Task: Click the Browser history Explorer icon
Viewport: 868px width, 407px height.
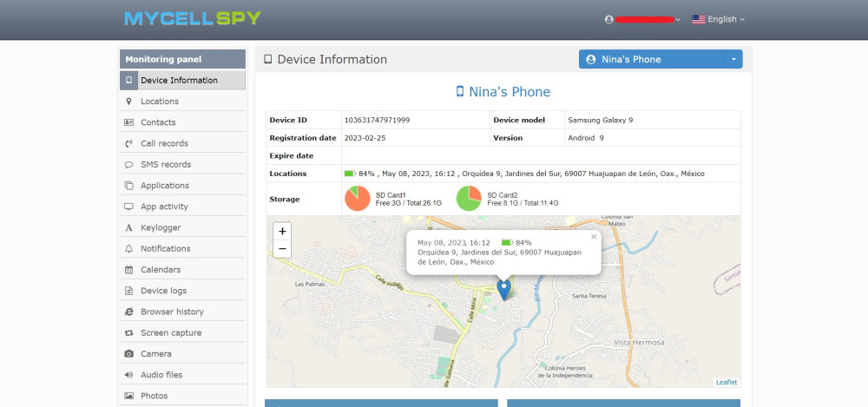Action: [129, 312]
